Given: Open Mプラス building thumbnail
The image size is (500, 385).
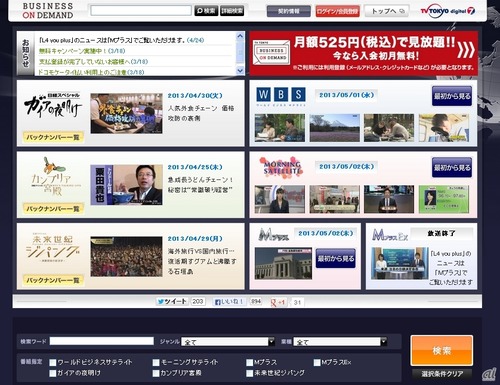Looking at the screenshot, I should pos(283,263).
